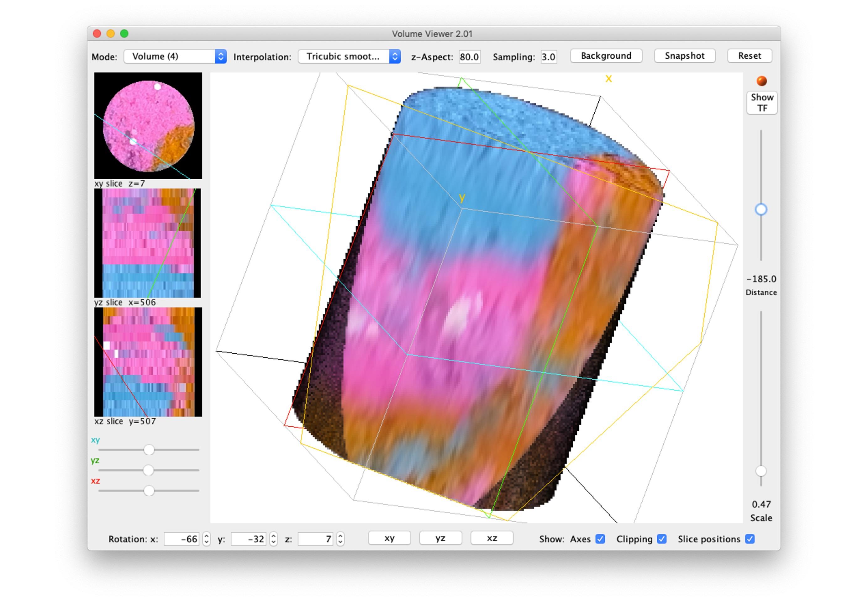The width and height of the screenshot is (868, 601).
Task: Open the Interpolation dropdown showing Tricubic smooth
Action: tap(349, 56)
